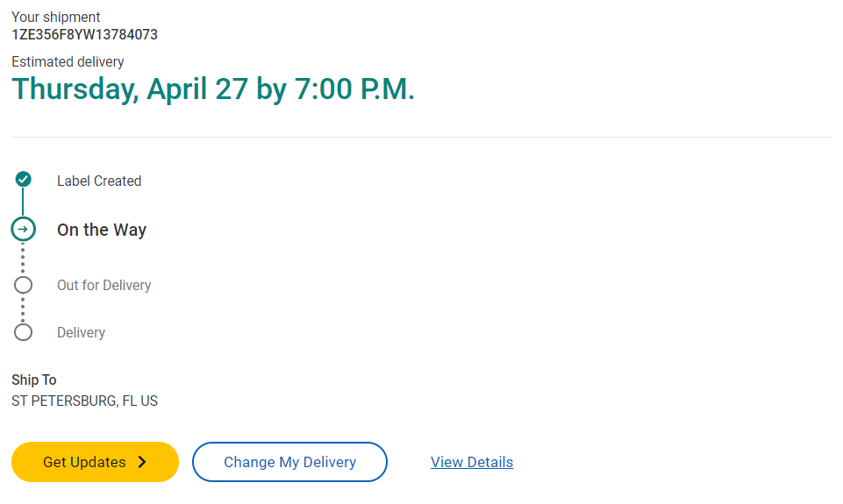The width and height of the screenshot is (843, 504).
Task: Click the On the Way status label
Action: [102, 230]
